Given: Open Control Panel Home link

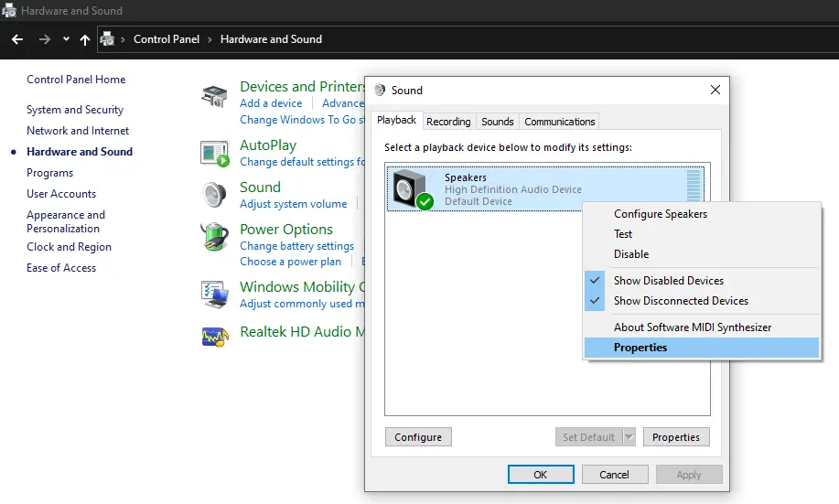Looking at the screenshot, I should click(76, 80).
